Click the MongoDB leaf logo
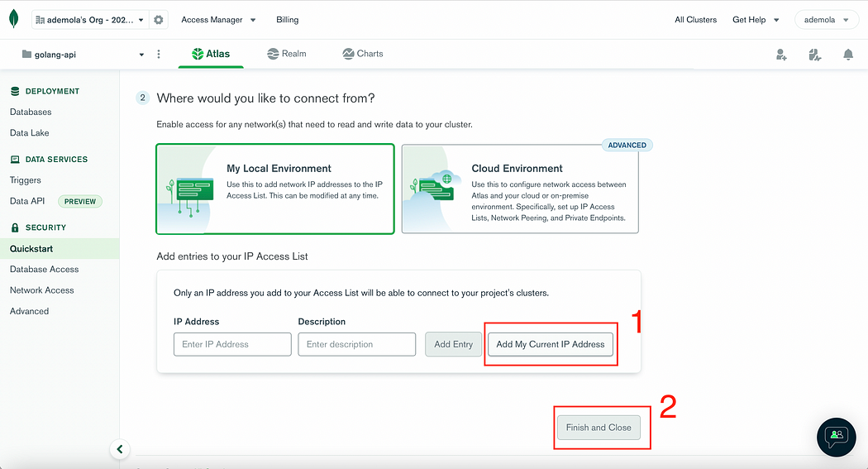 point(14,19)
